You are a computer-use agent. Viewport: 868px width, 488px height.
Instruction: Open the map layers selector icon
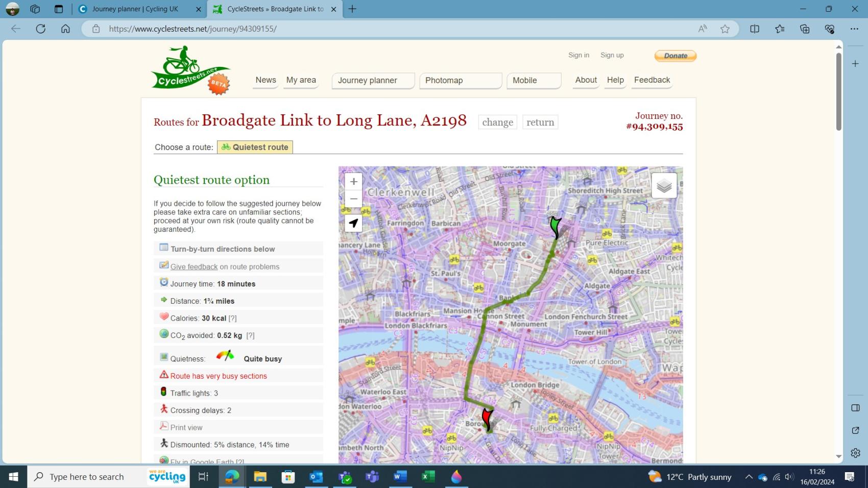[664, 185]
